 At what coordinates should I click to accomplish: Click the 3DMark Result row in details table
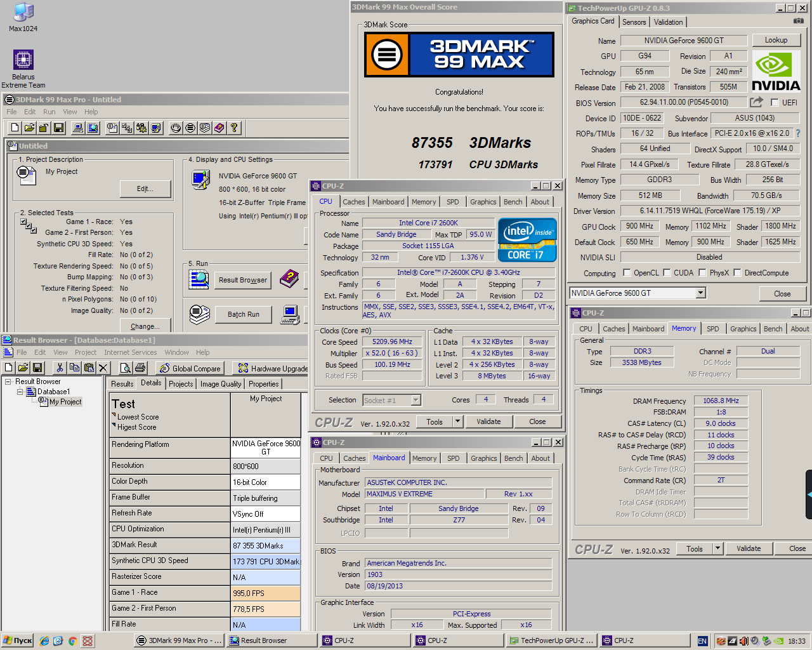[x=205, y=546]
